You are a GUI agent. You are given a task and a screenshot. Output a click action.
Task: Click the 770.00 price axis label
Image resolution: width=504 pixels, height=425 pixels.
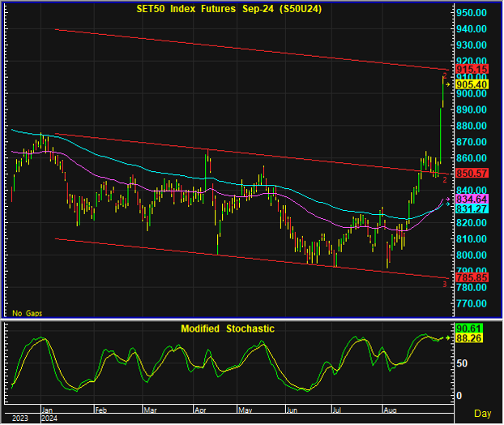(x=472, y=303)
